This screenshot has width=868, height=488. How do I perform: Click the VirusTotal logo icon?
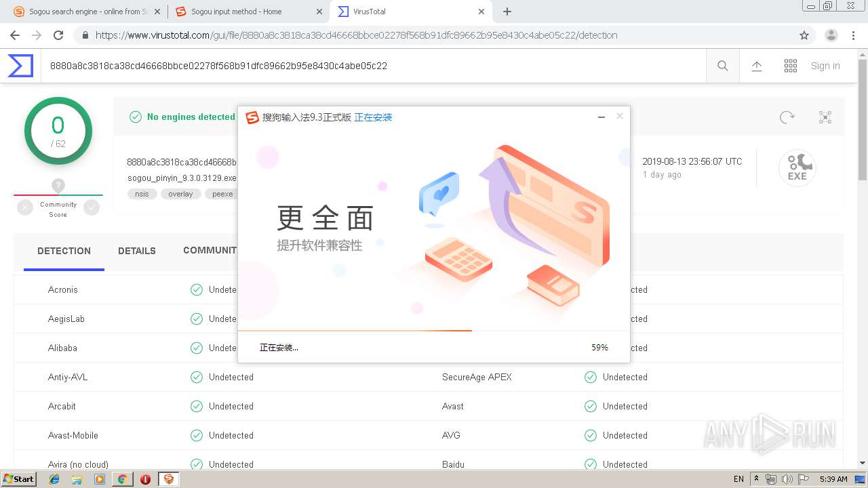20,66
